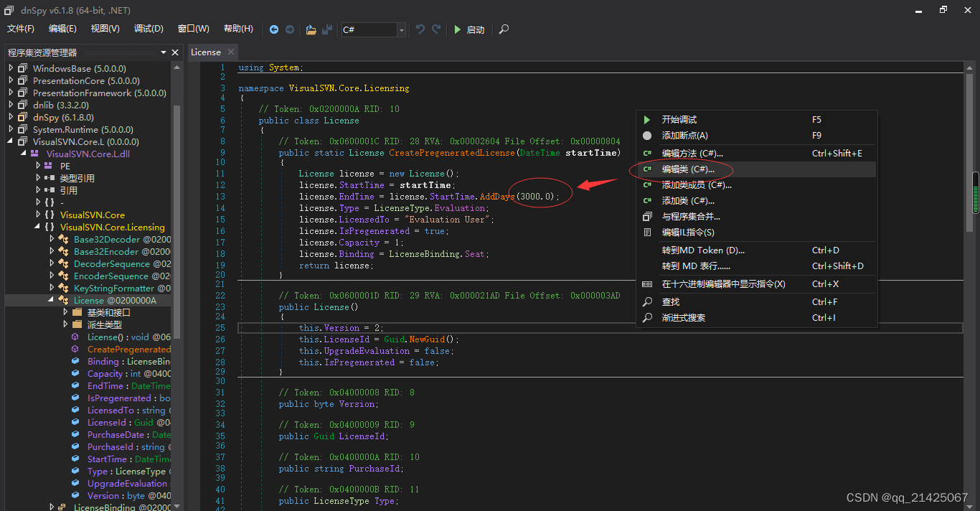The image size is (980, 511).
Task: Expand the Base32Decoder tree node
Action: [x=50, y=239]
